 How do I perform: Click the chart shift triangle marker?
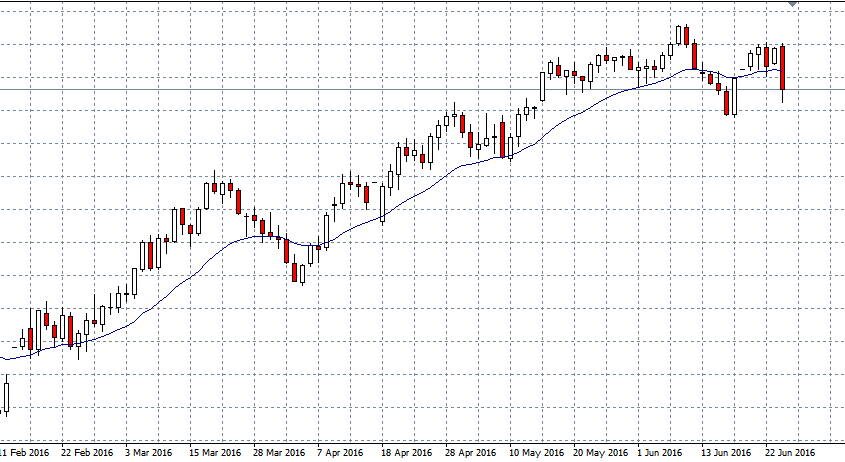[x=793, y=5]
